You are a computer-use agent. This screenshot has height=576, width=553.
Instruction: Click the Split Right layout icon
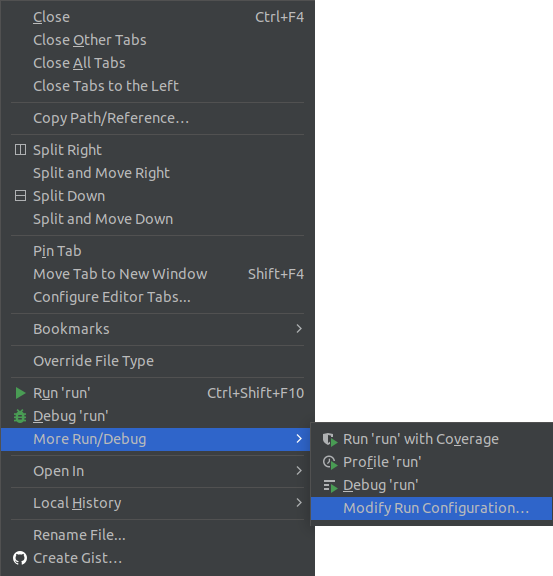coord(20,150)
